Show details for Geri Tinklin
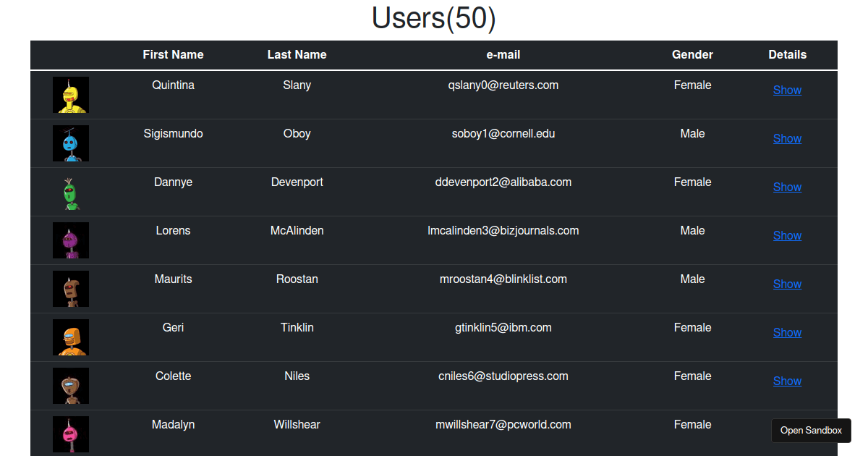This screenshot has width=868, height=456. click(787, 332)
